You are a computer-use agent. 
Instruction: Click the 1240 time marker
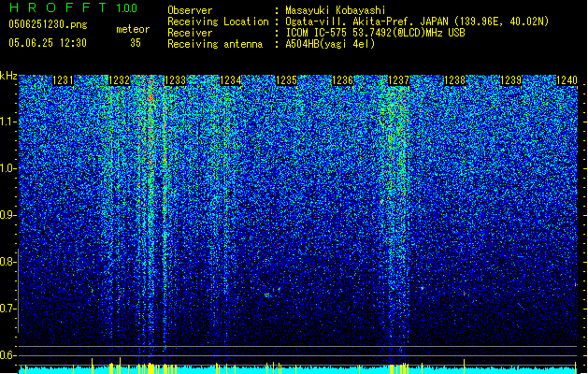566,80
